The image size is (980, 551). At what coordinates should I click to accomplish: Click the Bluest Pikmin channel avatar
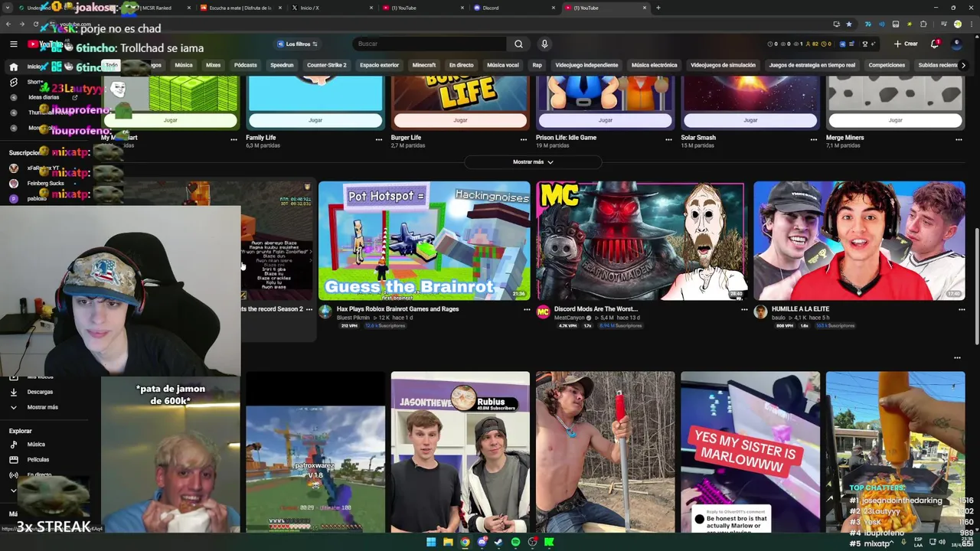pyautogui.click(x=325, y=312)
